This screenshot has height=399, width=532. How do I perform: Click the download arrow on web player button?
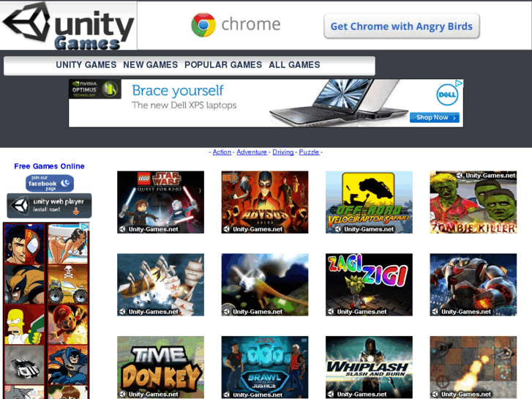click(x=76, y=212)
